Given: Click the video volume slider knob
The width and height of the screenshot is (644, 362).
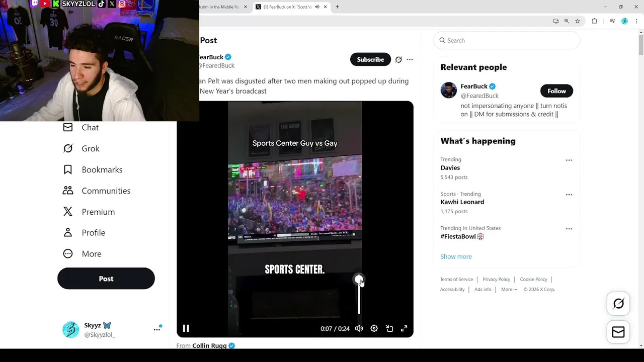Looking at the screenshot, I should pos(359,280).
